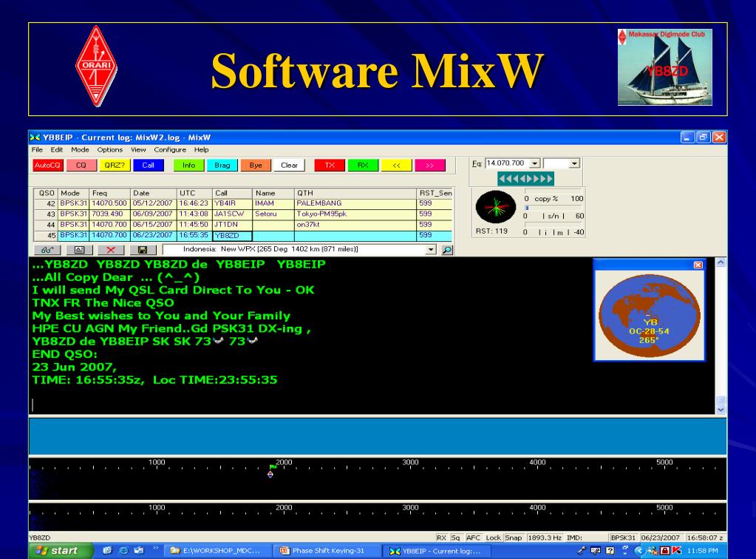Click the cyan Brag macro button

point(222,166)
